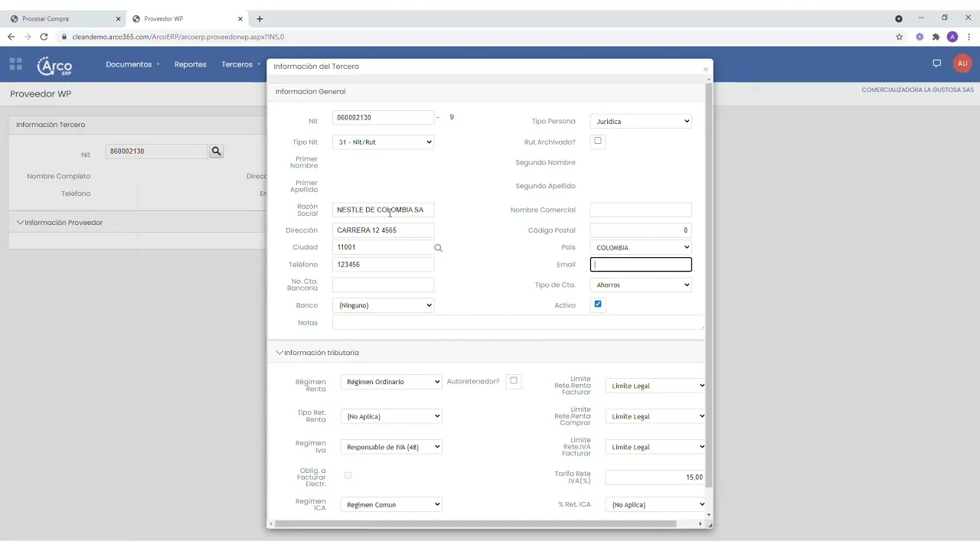Click the Notas text area
Viewport: 980px width, 551px height.
(518, 322)
